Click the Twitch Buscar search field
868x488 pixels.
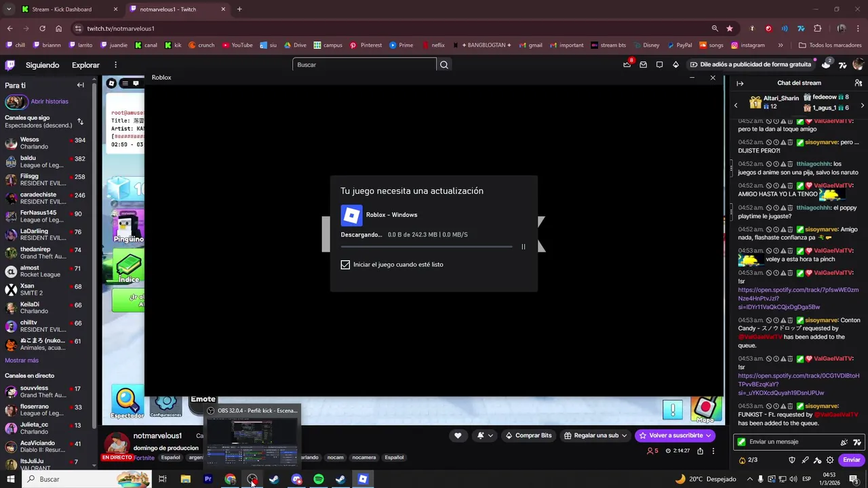pos(364,64)
